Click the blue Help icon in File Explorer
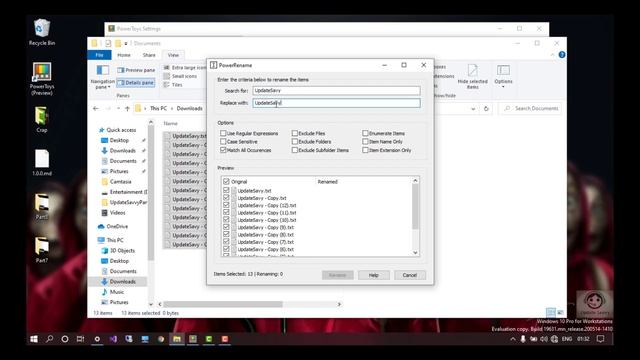The width and height of the screenshot is (640, 360). pos(562,55)
